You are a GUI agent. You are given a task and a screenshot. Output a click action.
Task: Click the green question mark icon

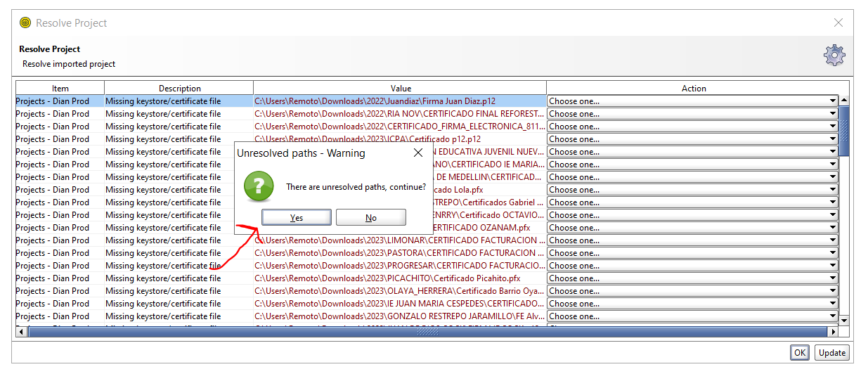pos(258,186)
